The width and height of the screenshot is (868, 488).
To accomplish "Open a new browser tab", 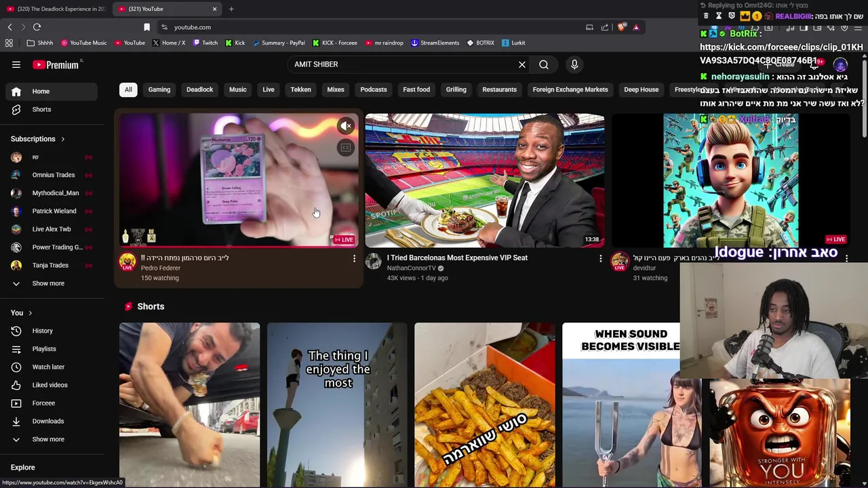I will pyautogui.click(x=231, y=9).
